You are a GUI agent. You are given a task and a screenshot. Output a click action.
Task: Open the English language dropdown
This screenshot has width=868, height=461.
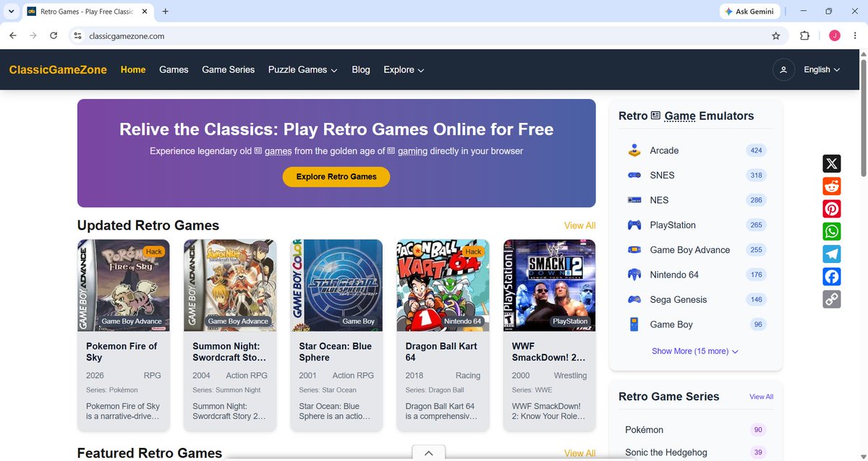822,69
